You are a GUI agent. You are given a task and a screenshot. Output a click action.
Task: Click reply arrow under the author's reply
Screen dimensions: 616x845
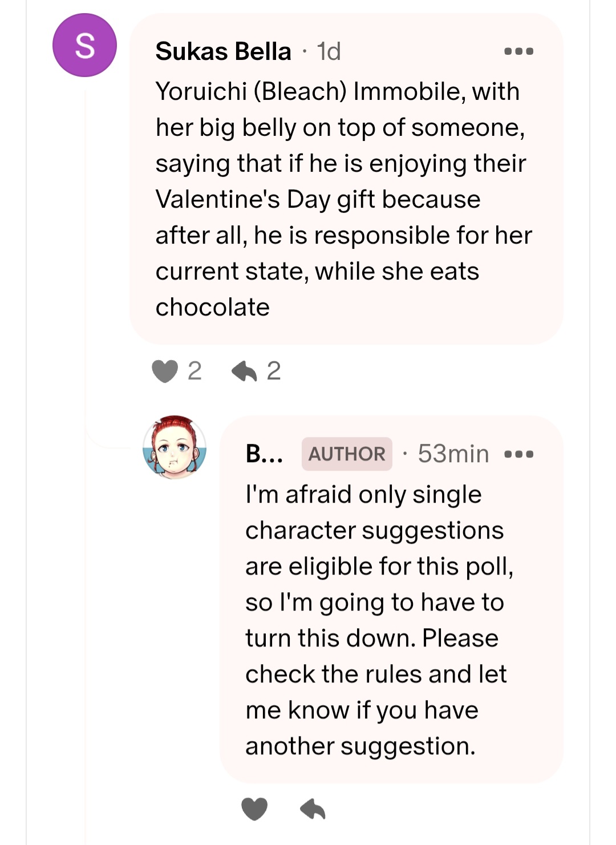pos(313,809)
